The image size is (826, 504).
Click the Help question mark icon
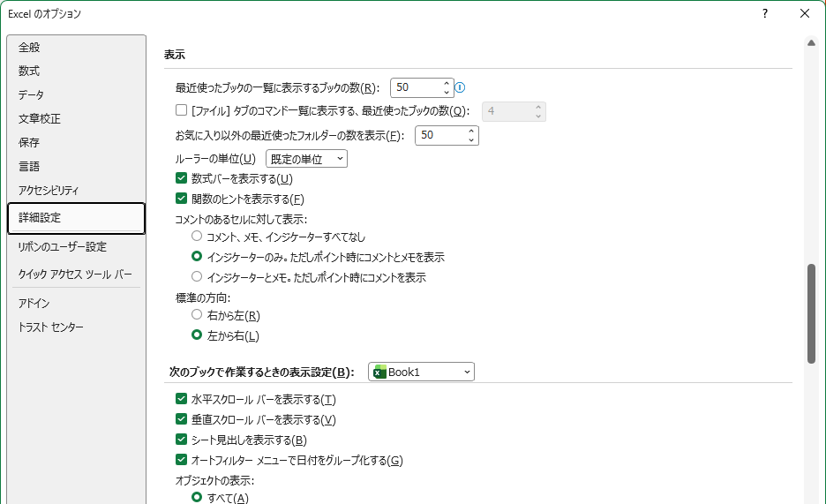765,14
